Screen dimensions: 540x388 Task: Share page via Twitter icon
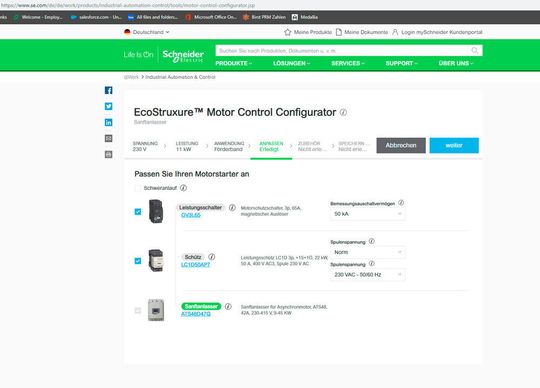(x=108, y=106)
